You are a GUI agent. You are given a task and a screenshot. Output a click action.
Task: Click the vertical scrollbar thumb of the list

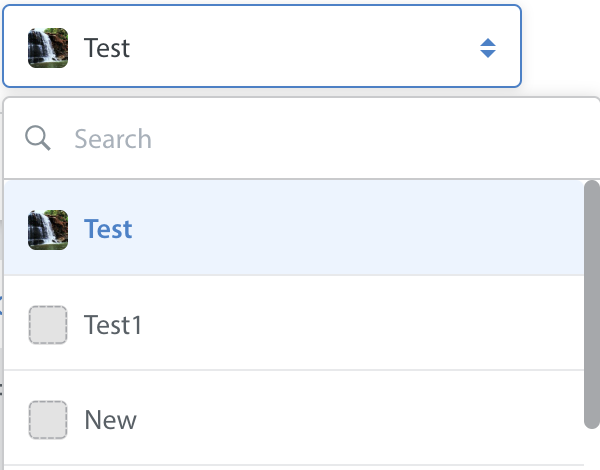click(592, 304)
